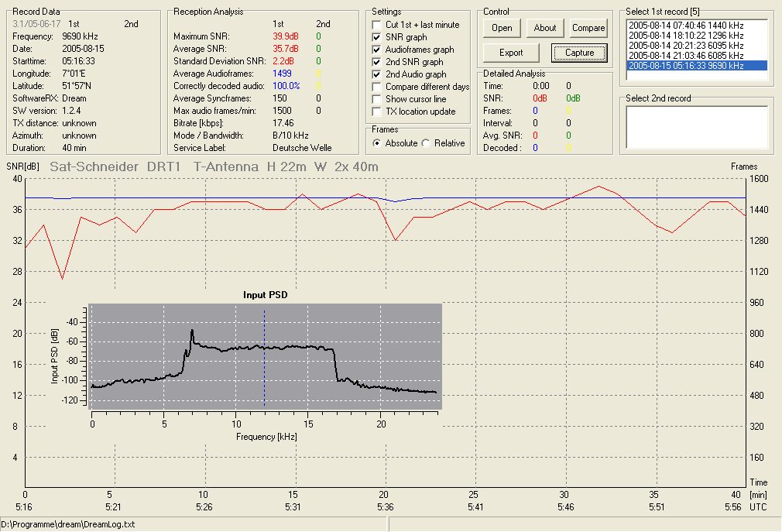The image size is (782, 532).
Task: Enable Cut 1st + last minute
Action: pyautogui.click(x=376, y=25)
